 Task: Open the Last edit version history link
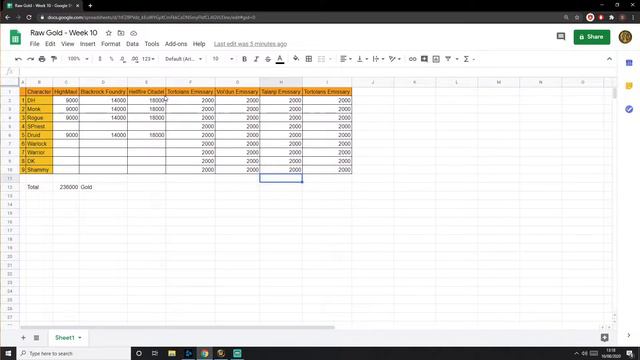point(250,44)
